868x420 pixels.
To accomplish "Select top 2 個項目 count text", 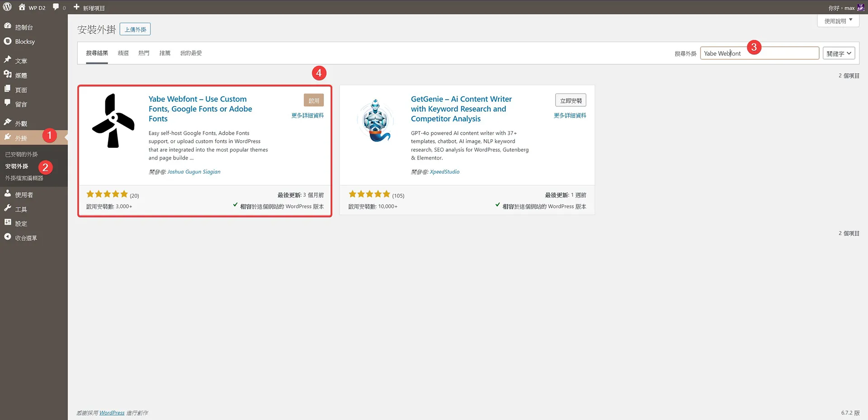I will tap(849, 76).
